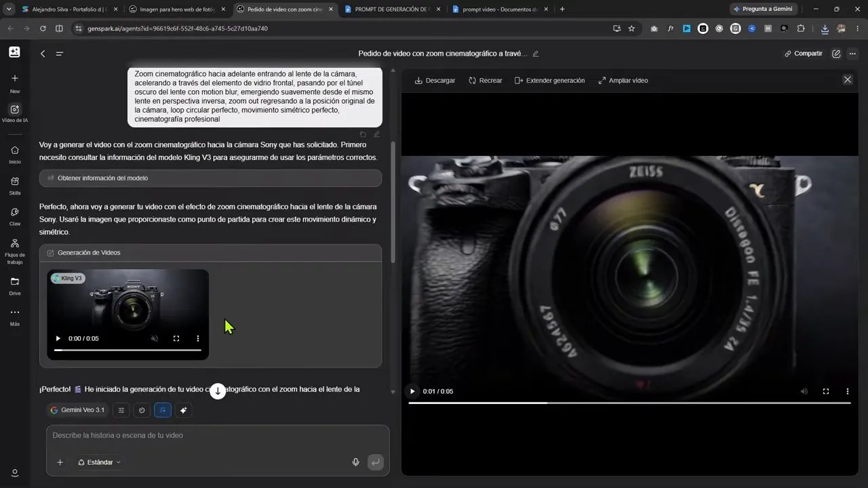Activate microphone voice input

355,462
